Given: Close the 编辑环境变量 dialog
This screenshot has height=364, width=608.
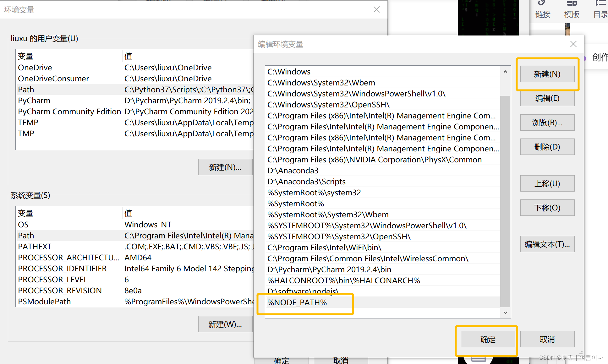Looking at the screenshot, I should [x=573, y=44].
